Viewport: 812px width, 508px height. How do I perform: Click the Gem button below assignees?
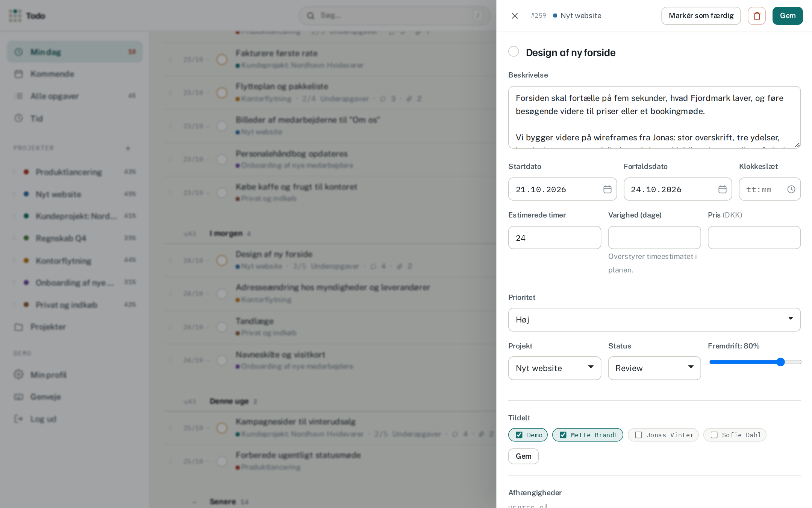[x=523, y=456]
